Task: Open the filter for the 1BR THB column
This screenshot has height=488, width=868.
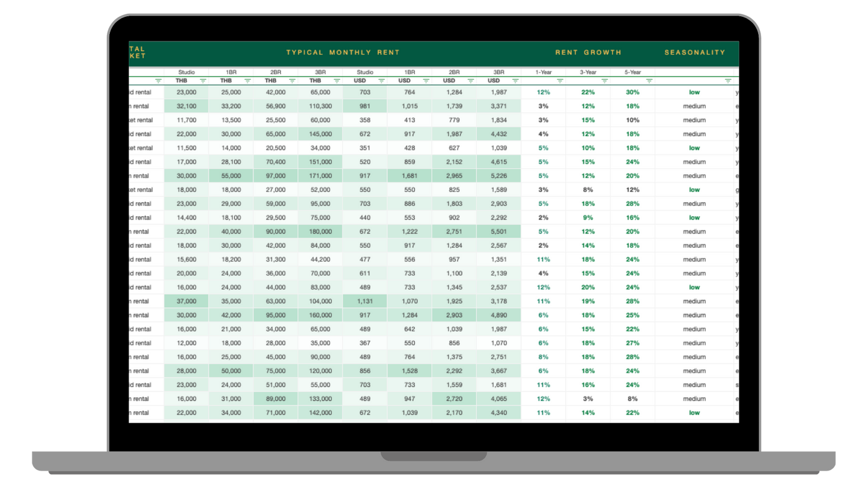Action: pos(247,80)
